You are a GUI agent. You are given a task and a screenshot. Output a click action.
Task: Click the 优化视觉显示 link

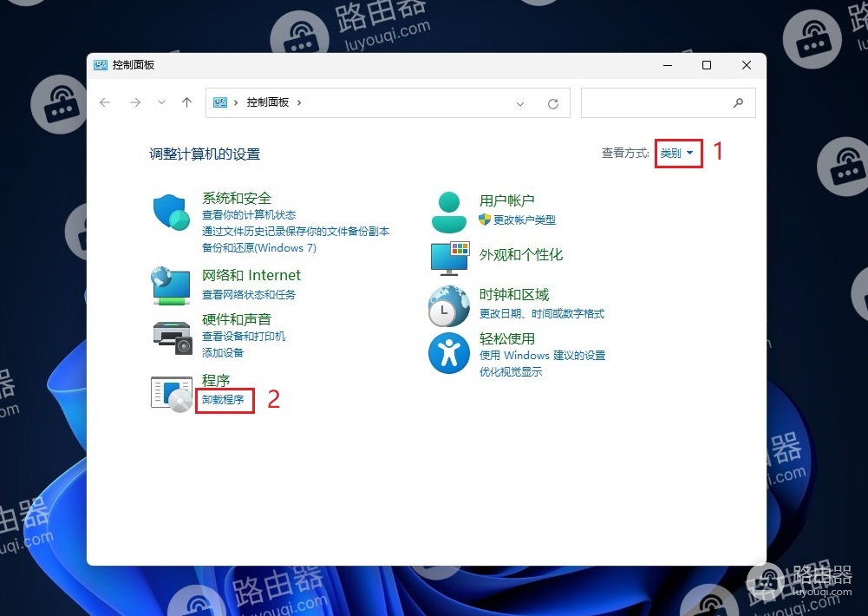click(x=511, y=371)
